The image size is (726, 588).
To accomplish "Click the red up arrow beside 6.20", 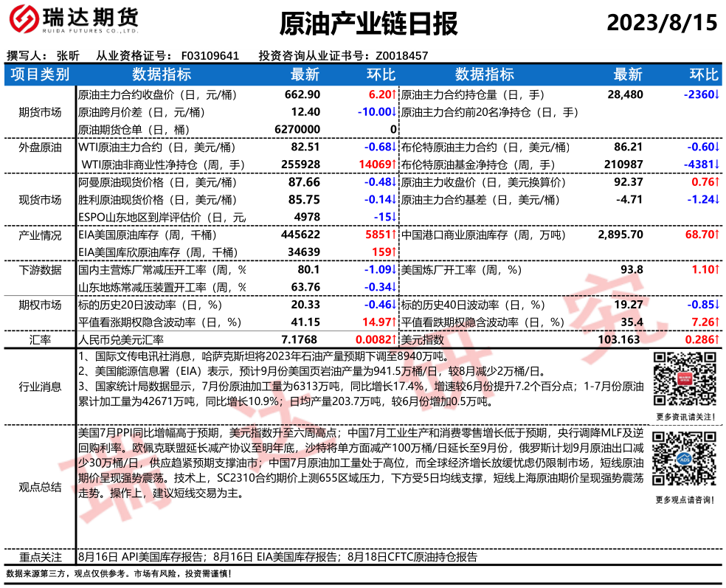I will [394, 95].
